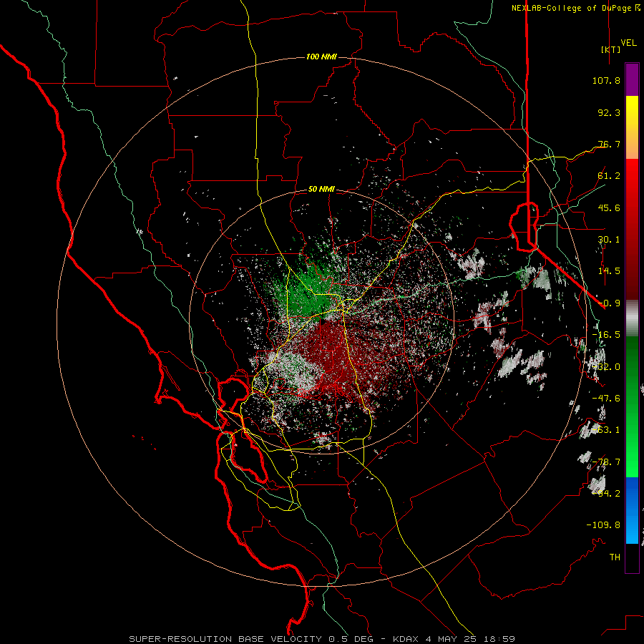Click the "50 NMI" range ring label
Screen dimensions: 644x644
click(x=321, y=190)
